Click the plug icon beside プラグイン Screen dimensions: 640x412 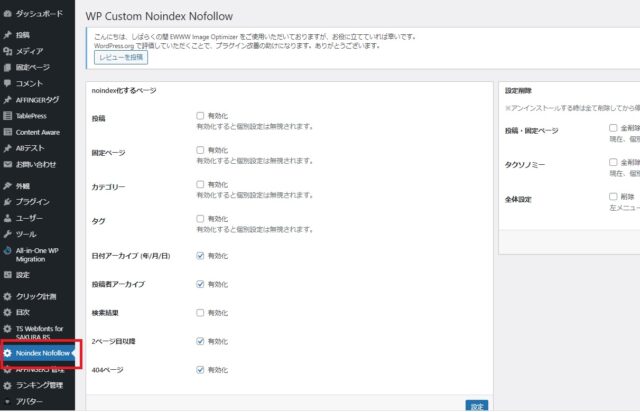tap(7, 202)
